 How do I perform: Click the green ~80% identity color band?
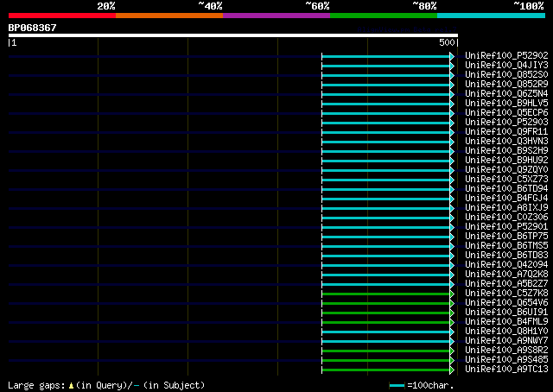[384, 16]
